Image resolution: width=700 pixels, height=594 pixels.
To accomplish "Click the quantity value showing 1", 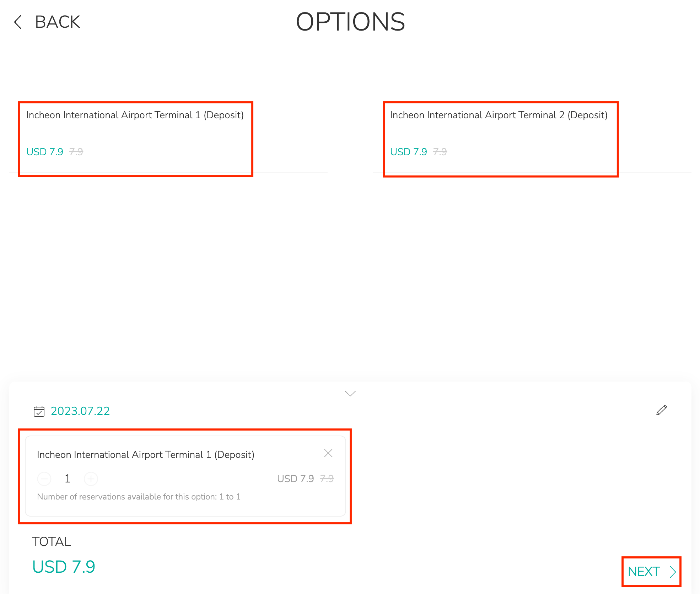I will (67, 479).
